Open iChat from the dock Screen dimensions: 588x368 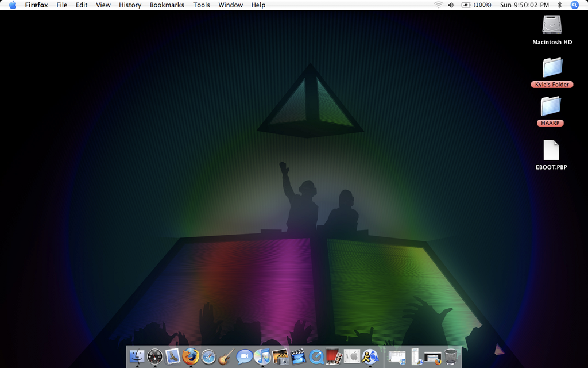244,357
